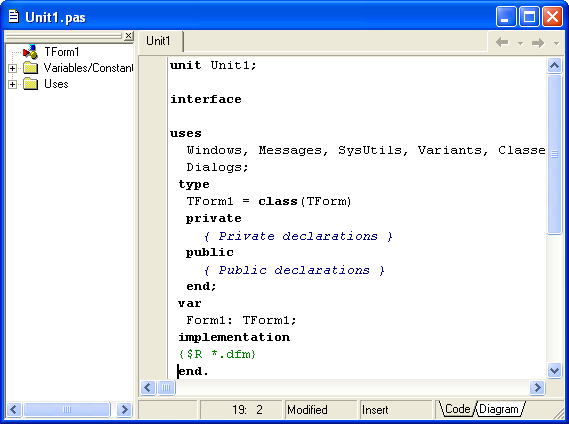Click 'Form1: TForm1;' declaration line

tap(241, 320)
